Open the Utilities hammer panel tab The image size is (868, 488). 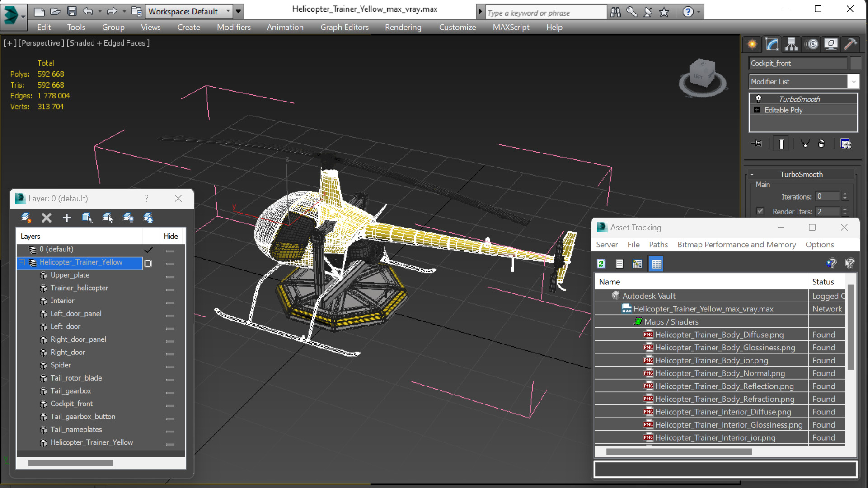tap(850, 44)
